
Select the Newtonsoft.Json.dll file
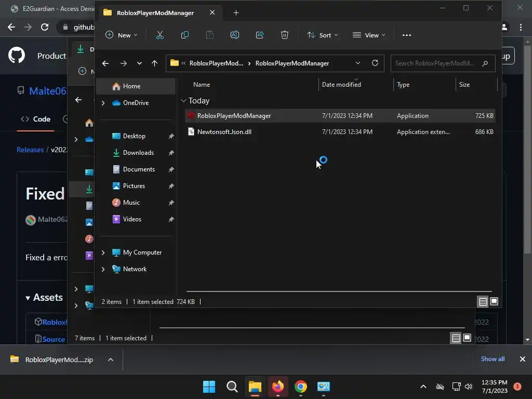pyautogui.click(x=340, y=131)
